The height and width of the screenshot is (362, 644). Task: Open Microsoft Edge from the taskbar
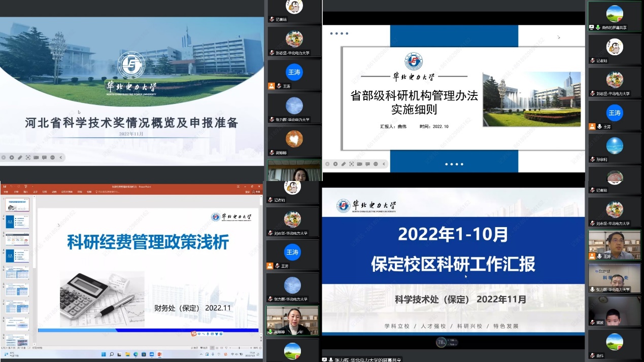point(135,354)
